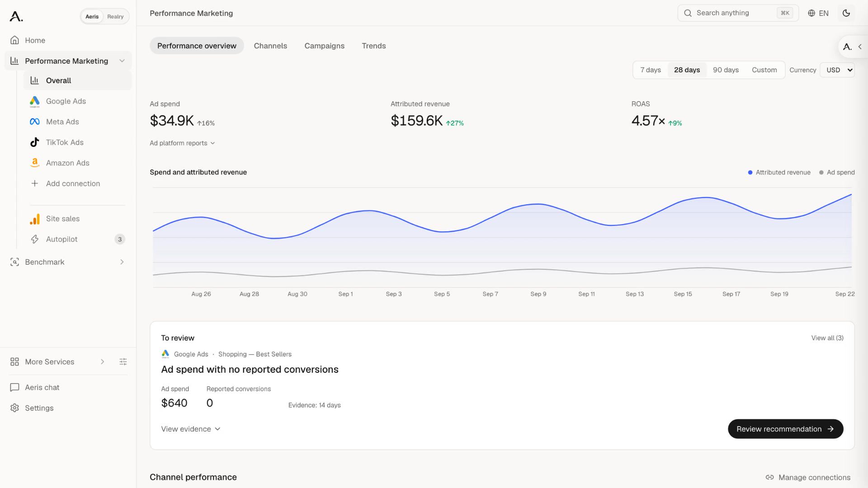Expand Ad platform reports dropdown

(182, 143)
